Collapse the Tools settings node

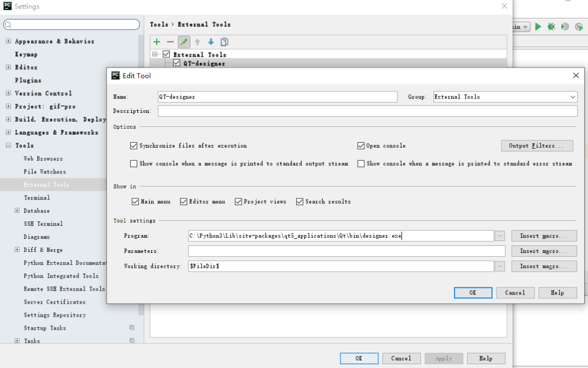click(8, 146)
